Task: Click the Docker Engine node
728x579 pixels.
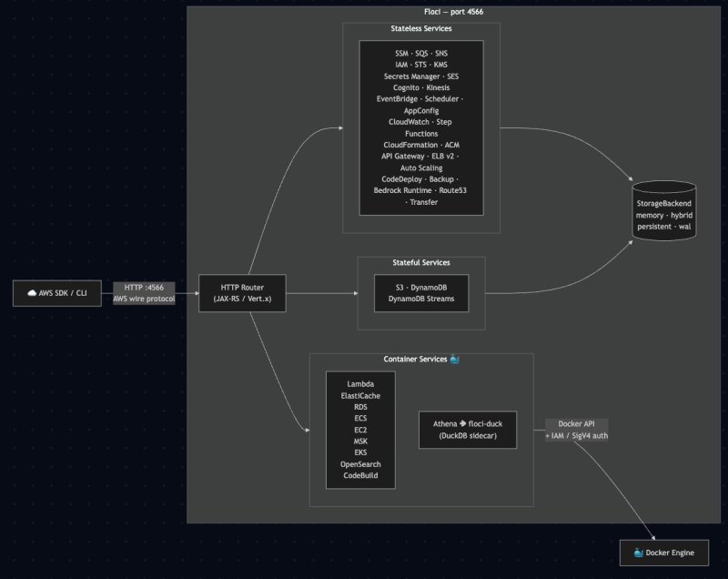Action: click(664, 553)
